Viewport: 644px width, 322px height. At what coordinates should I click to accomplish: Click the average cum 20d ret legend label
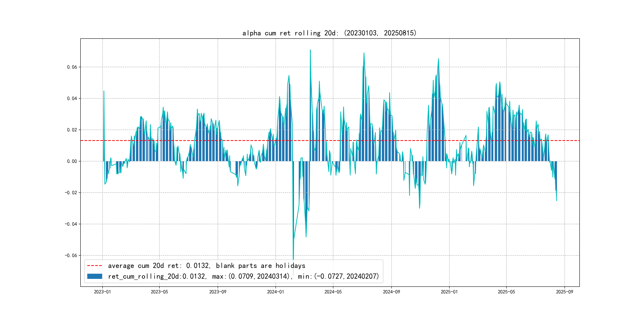pyautogui.click(x=207, y=266)
